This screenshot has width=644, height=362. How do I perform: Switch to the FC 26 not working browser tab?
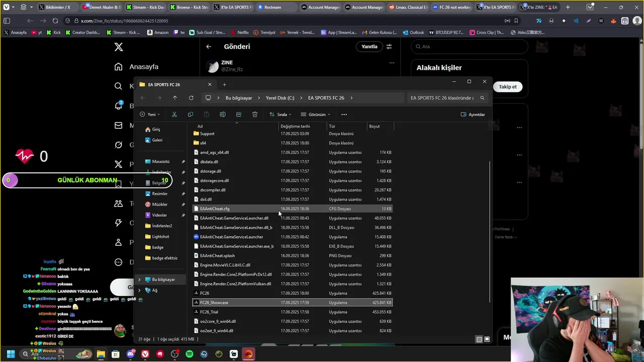tap(451, 7)
